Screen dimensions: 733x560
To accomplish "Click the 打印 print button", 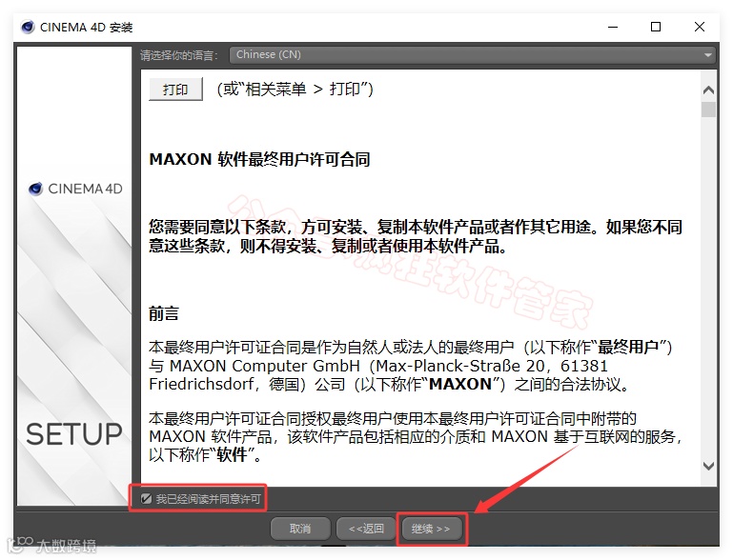I will 175,90.
